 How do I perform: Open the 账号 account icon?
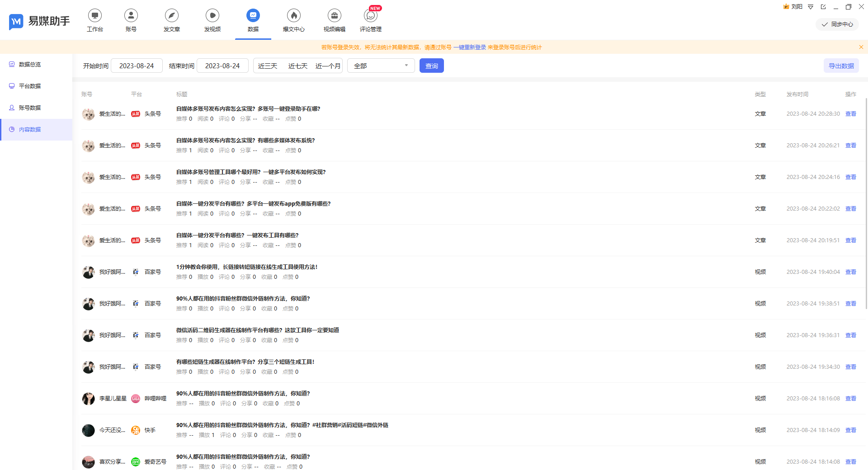click(x=131, y=16)
